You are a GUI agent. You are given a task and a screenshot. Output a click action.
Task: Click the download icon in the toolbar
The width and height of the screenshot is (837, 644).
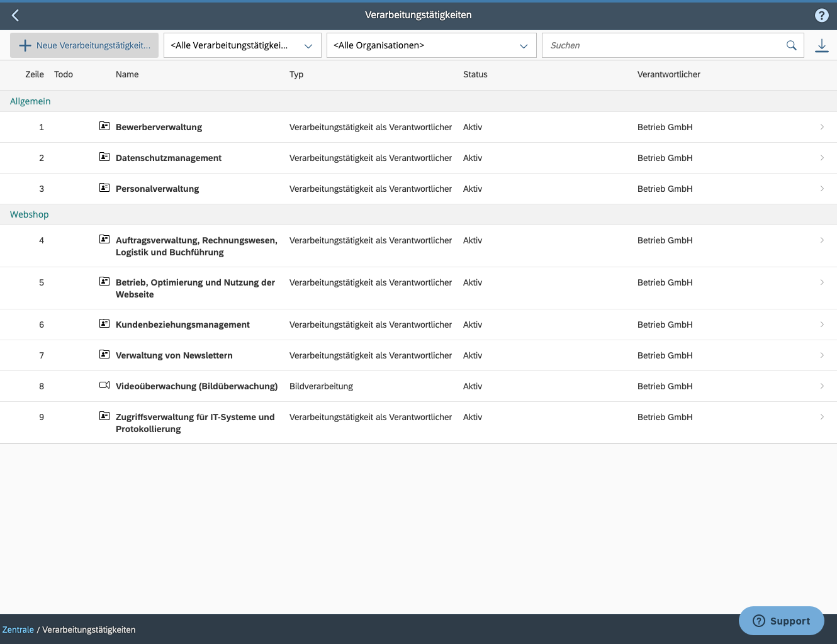822,45
